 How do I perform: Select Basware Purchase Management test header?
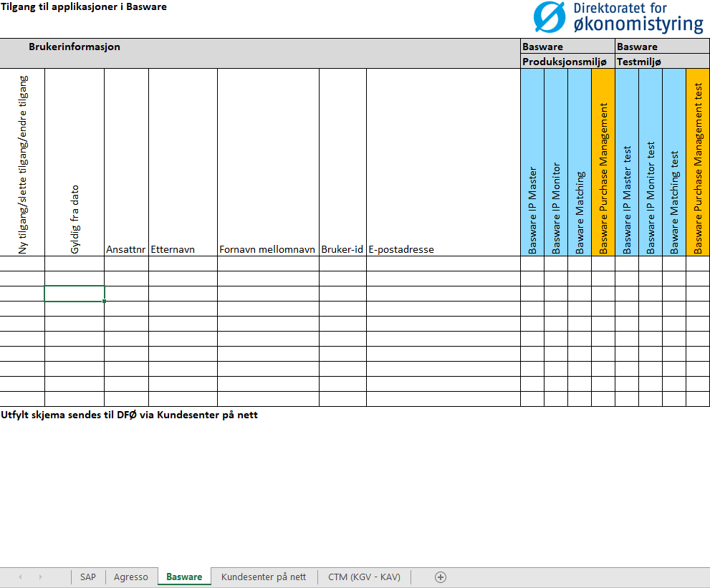(698, 163)
